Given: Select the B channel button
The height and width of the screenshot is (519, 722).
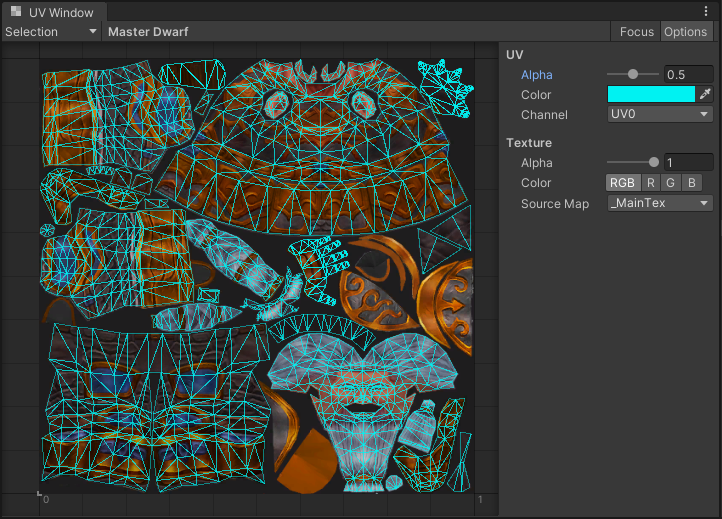Looking at the screenshot, I should [692, 183].
